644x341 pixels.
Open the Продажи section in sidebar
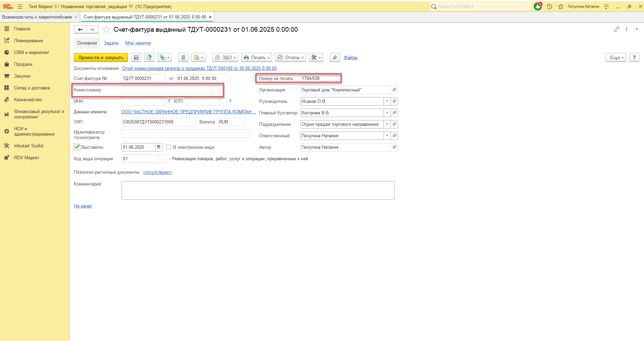click(x=23, y=64)
